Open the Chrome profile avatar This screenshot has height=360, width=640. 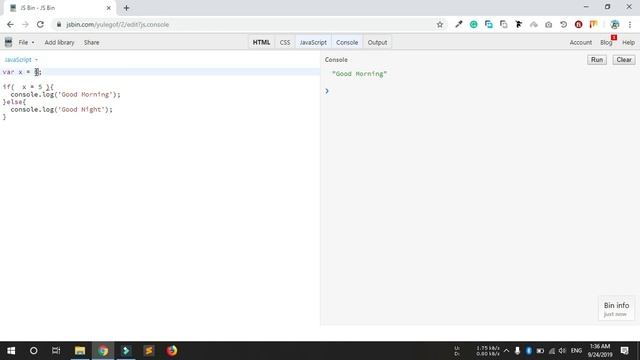pos(615,24)
